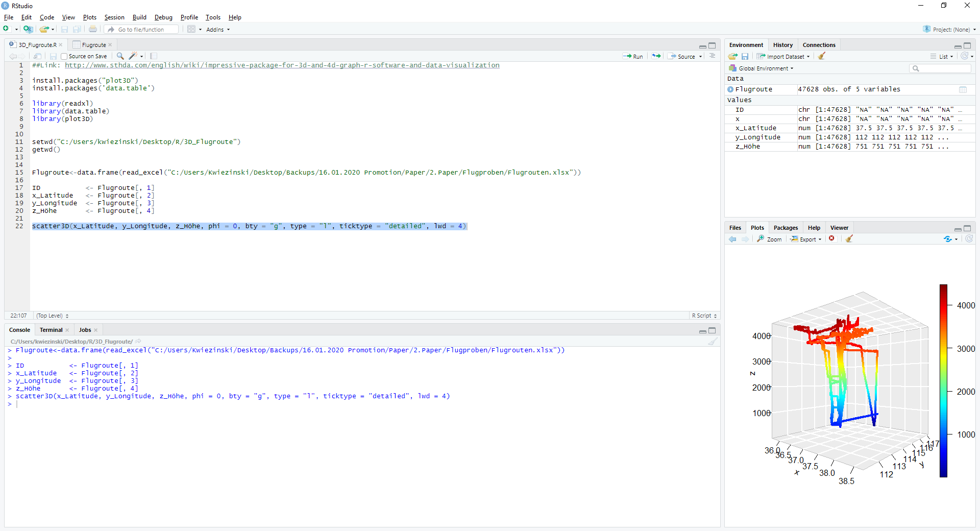
Task: Open the code tools magic wand
Action: tap(133, 56)
